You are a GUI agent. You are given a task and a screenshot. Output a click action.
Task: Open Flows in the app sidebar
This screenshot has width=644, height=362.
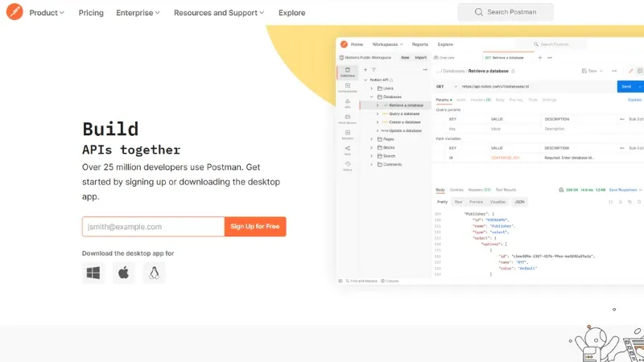(348, 150)
